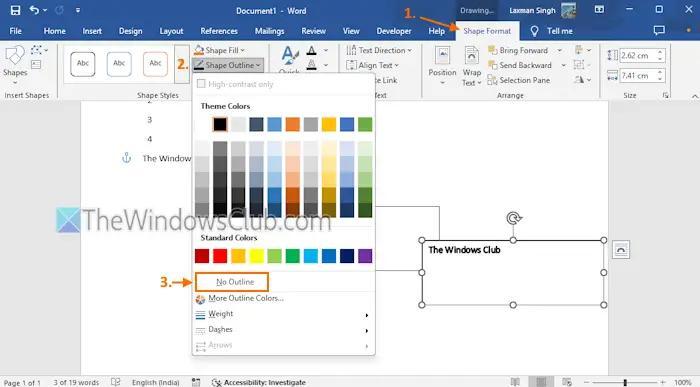The width and height of the screenshot is (700, 387).
Task: Switch to the Developer tab
Action: coord(394,31)
